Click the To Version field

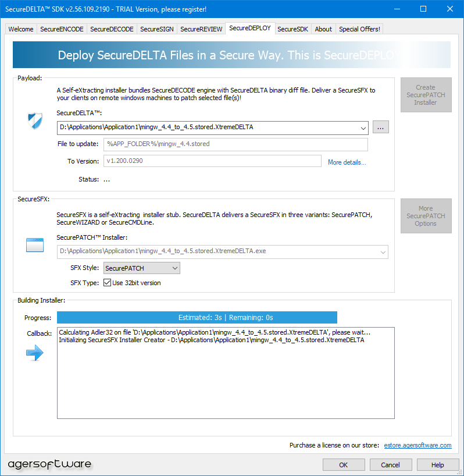pyautogui.click(x=212, y=161)
